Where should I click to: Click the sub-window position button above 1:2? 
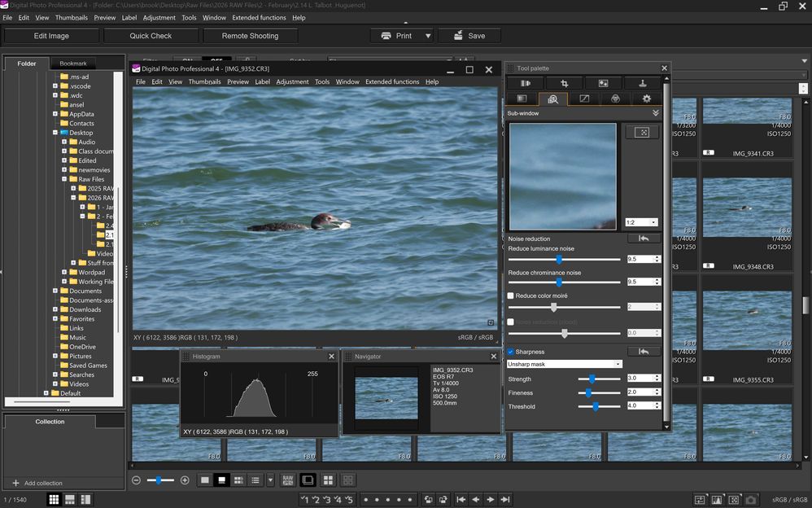click(x=642, y=132)
